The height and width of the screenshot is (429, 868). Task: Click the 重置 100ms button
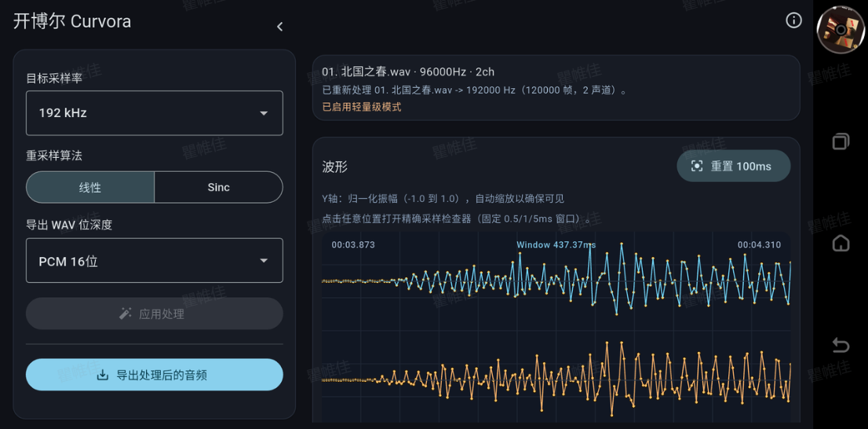tap(734, 166)
